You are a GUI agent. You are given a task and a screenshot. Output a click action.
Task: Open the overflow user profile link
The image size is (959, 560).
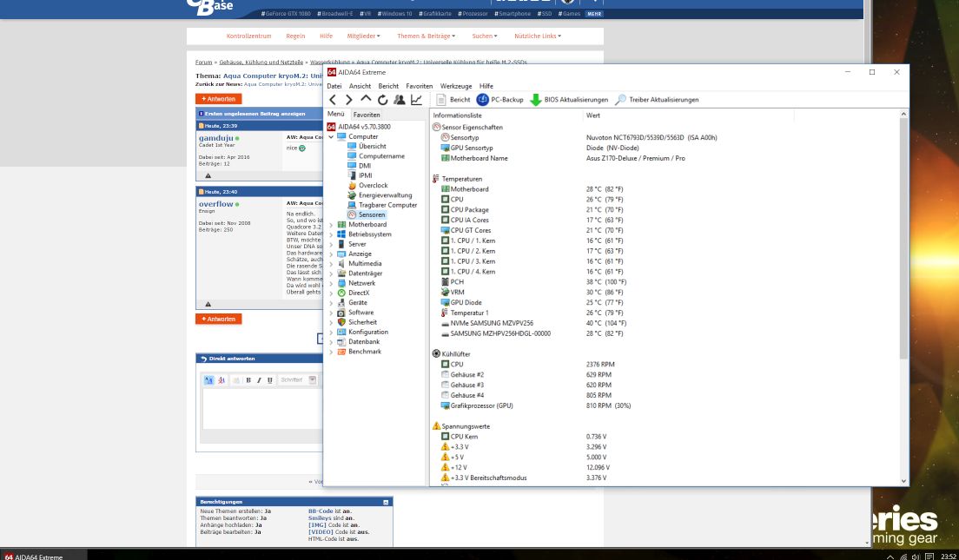(216, 204)
